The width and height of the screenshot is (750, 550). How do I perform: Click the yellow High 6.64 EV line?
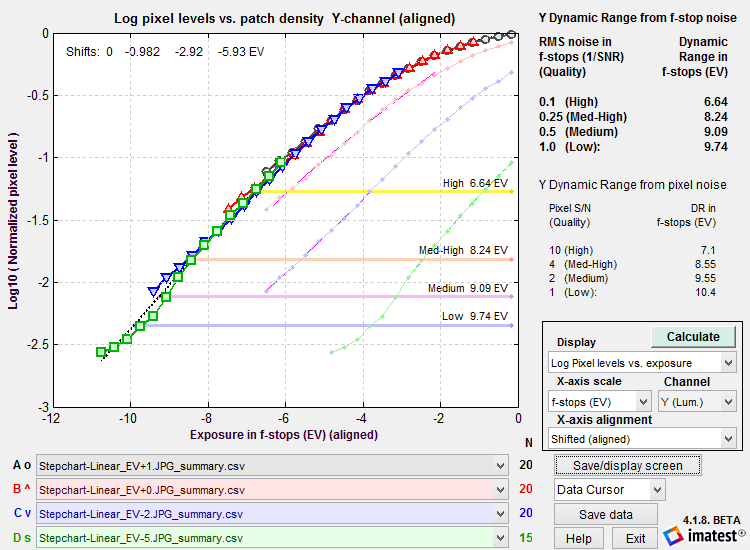click(x=386, y=191)
